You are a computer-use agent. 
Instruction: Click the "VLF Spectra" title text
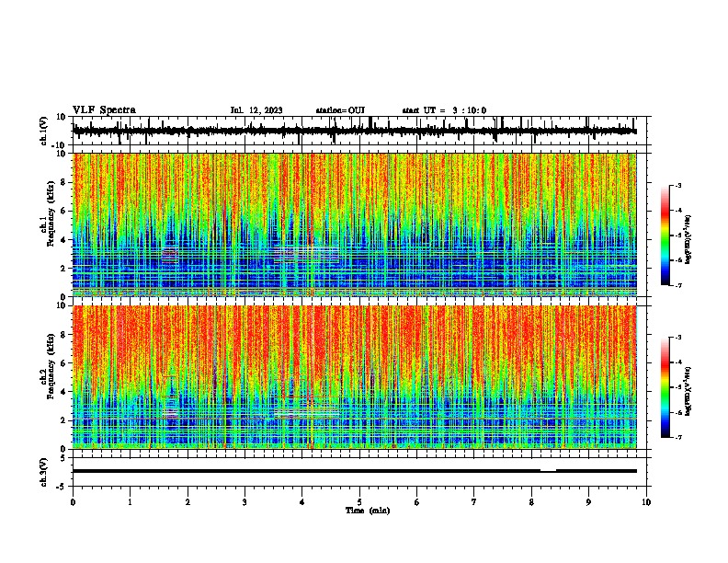104,110
